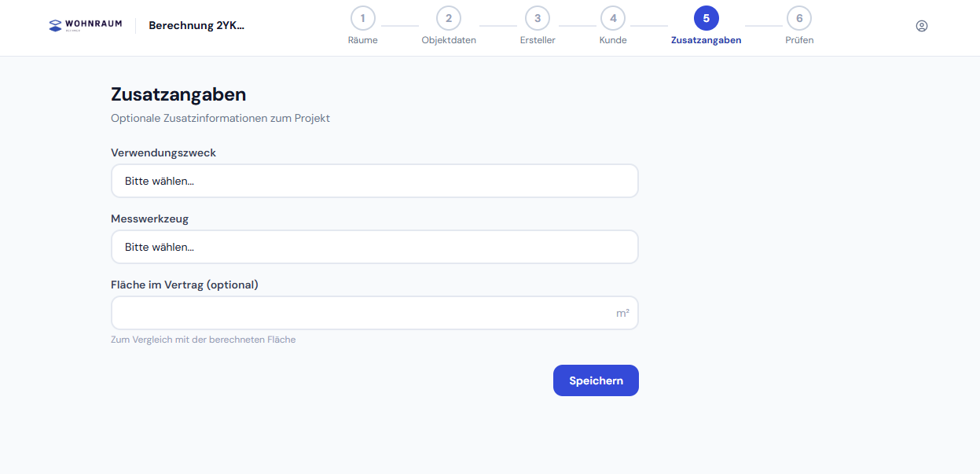Viewport: 980px width, 474px height.
Task: Jump to step 2 circle Objektdaten
Action: (x=449, y=18)
